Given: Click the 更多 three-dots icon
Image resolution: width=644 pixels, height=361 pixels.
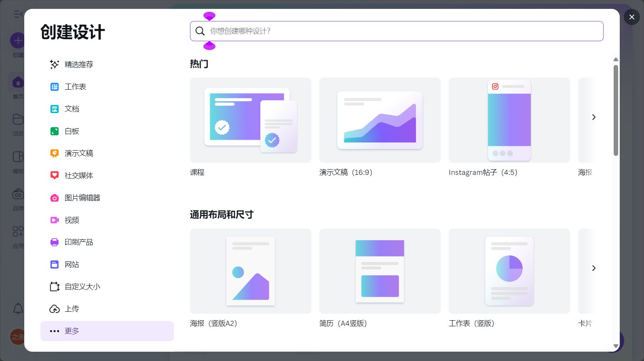Looking at the screenshot, I should coord(54,331).
